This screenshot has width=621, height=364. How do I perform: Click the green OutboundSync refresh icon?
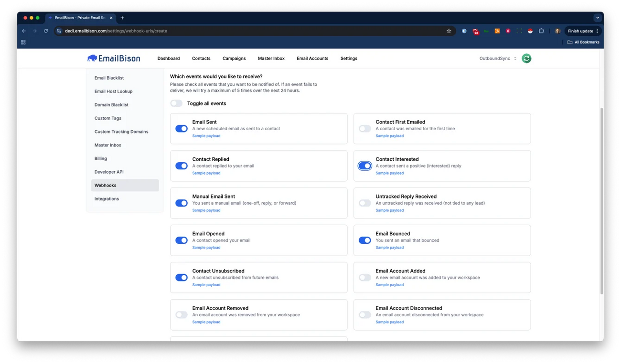click(526, 58)
